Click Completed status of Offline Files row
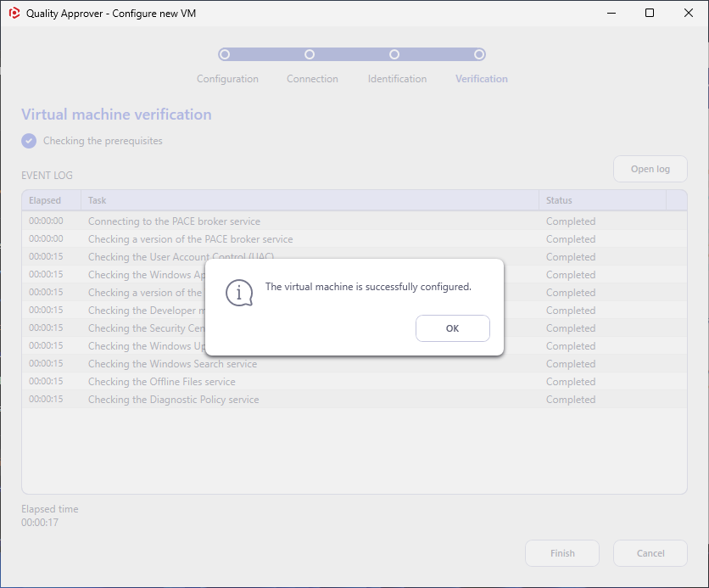Screen dimensions: 709x588 tap(571, 381)
